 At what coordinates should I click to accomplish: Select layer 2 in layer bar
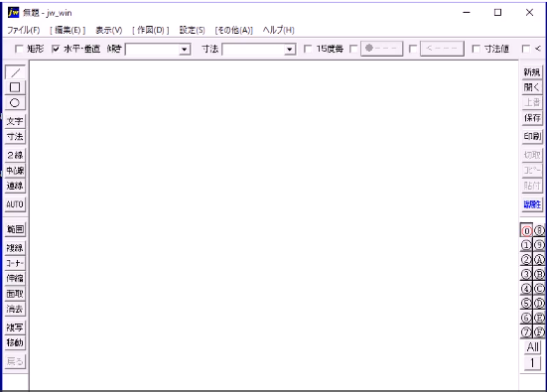[x=526, y=259]
